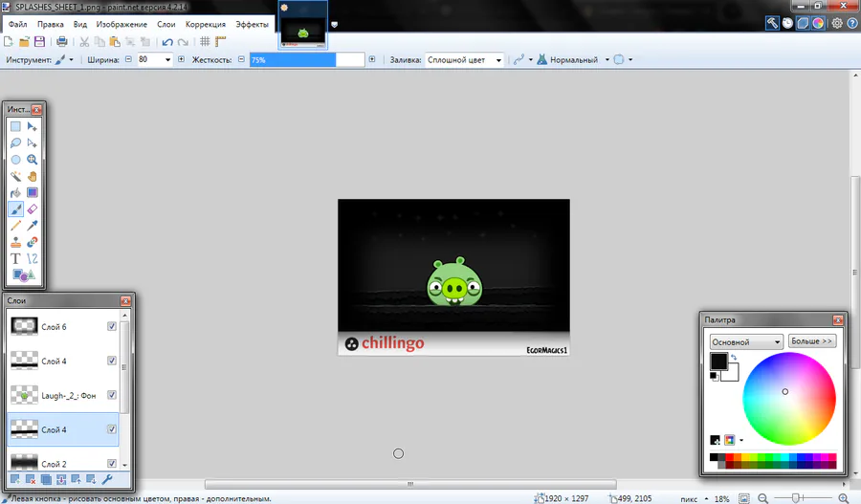861x504 pixels.
Task: Click the Undo arrow icon
Action: (167, 42)
